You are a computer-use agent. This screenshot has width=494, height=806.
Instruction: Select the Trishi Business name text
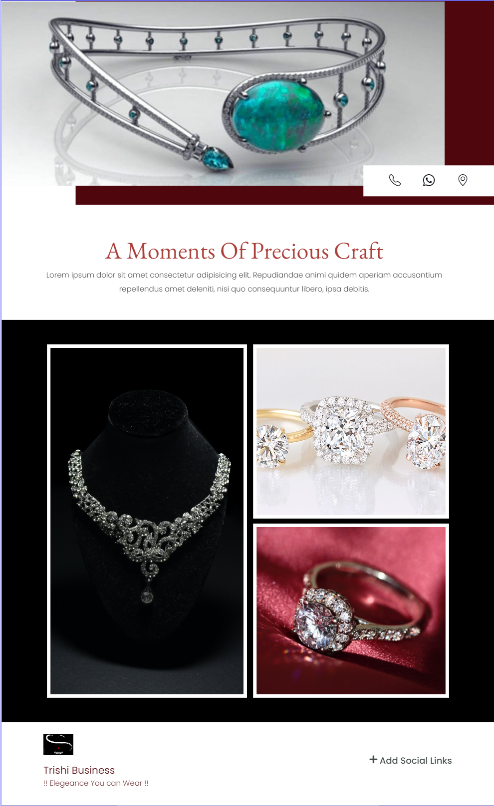(x=79, y=770)
